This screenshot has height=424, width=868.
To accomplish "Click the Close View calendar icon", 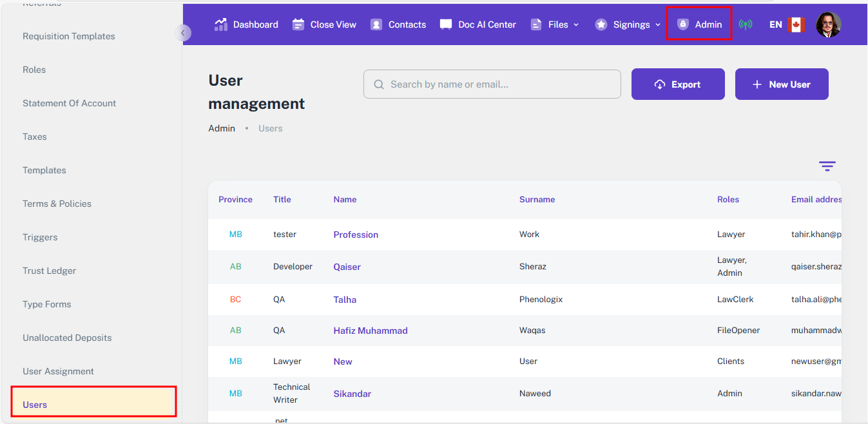I will [x=298, y=24].
